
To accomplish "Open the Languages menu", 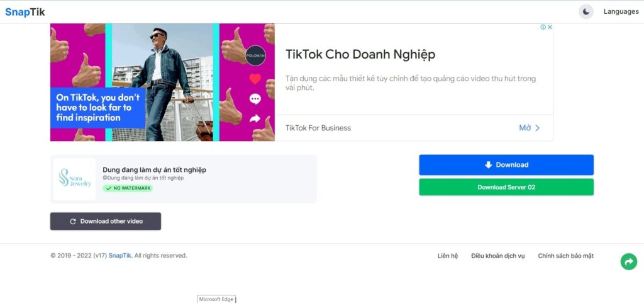I will (621, 11).
